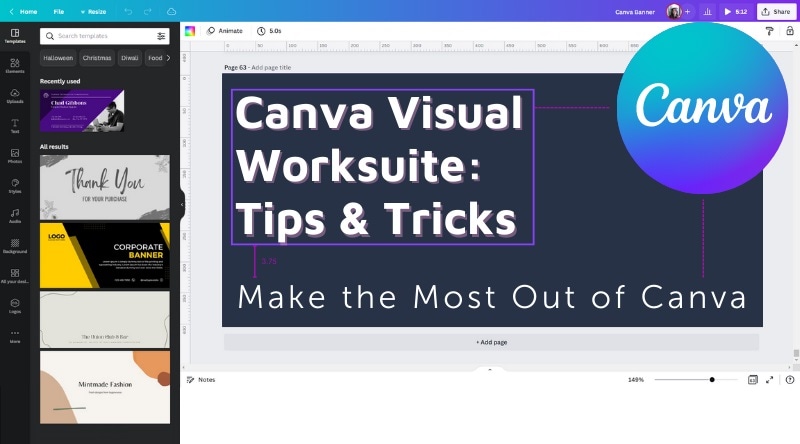Open the File menu
This screenshot has height=444, width=800.
pyautogui.click(x=59, y=11)
